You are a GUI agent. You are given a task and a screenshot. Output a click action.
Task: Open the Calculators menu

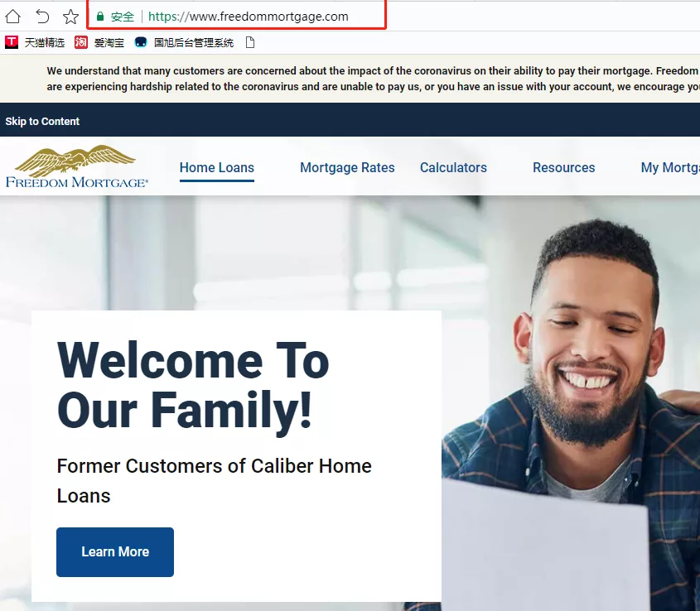[x=453, y=168]
